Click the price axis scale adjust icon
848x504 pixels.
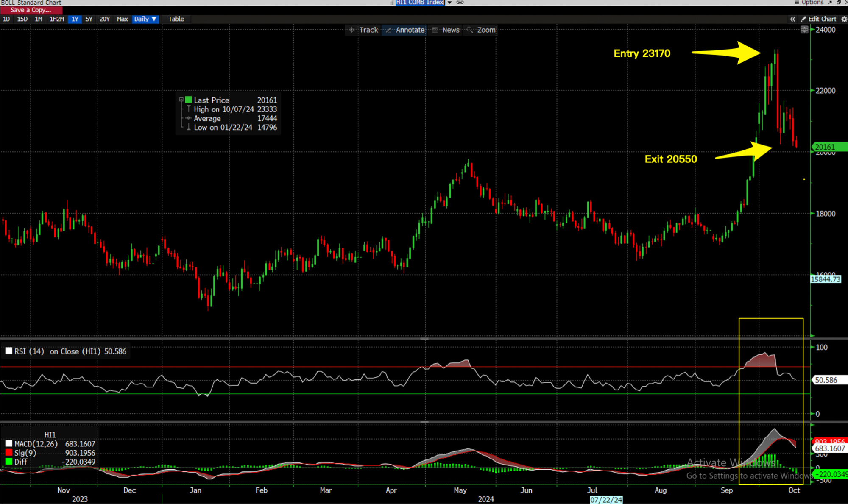(804, 30)
